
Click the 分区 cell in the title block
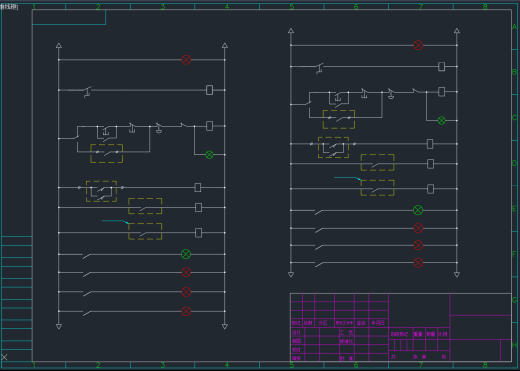pyautogui.click(x=324, y=323)
